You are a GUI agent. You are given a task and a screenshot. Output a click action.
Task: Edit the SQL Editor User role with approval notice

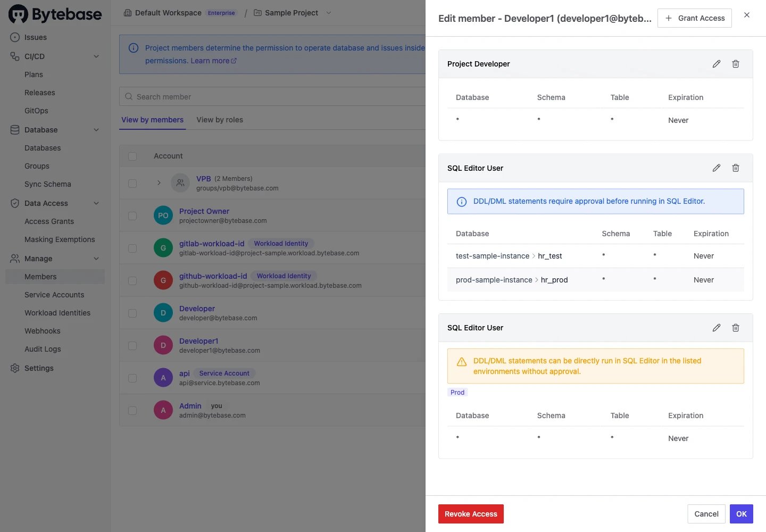pyautogui.click(x=717, y=168)
